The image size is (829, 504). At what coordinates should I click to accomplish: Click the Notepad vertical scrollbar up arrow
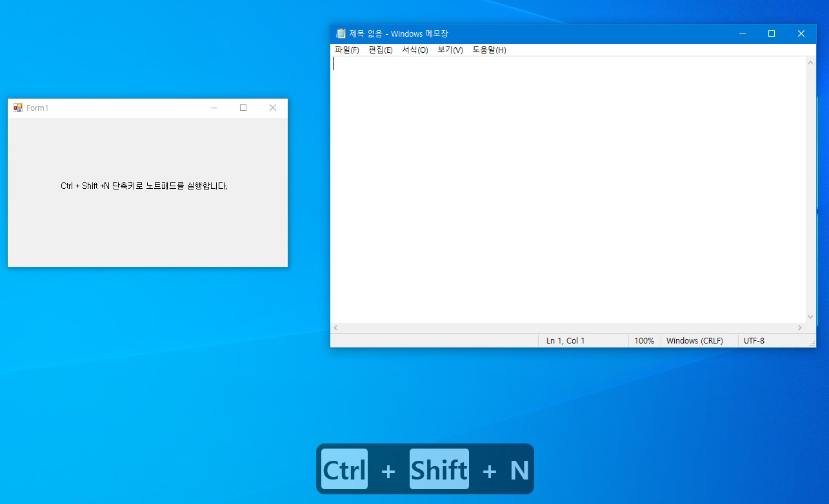[811, 63]
